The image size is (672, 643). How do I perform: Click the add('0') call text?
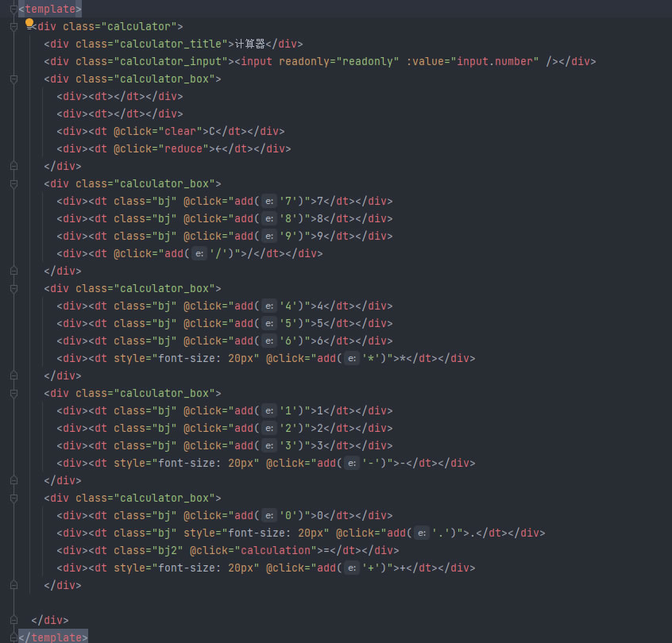click(x=269, y=516)
